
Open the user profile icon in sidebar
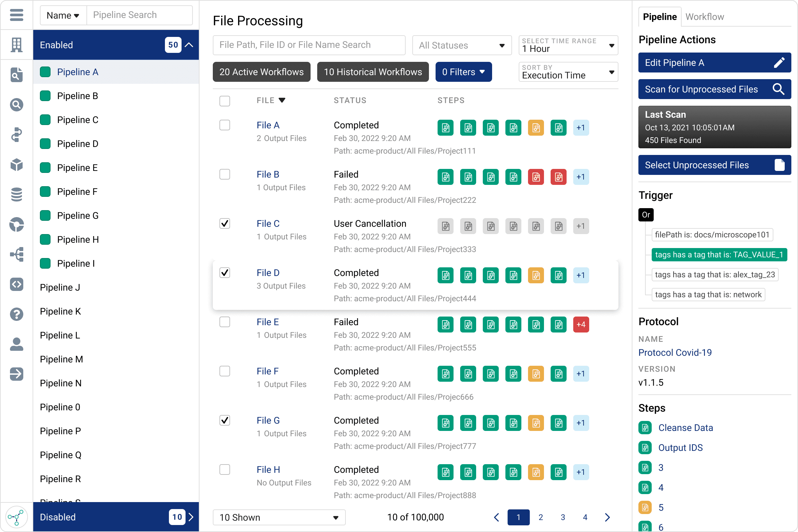click(x=16, y=344)
